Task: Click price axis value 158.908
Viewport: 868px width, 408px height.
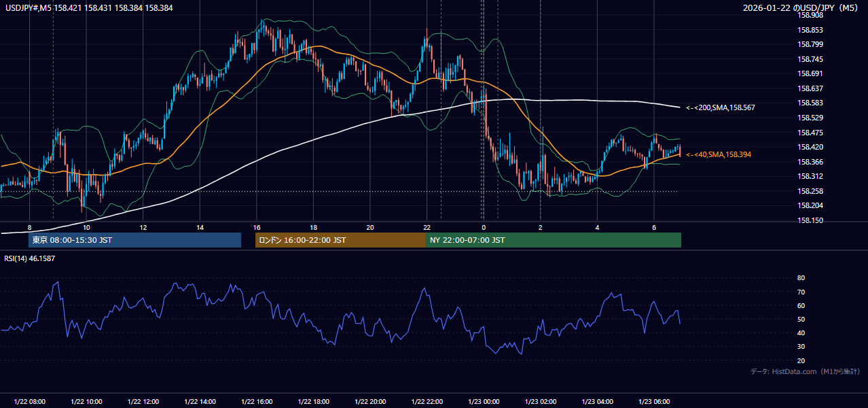Action: [811, 15]
